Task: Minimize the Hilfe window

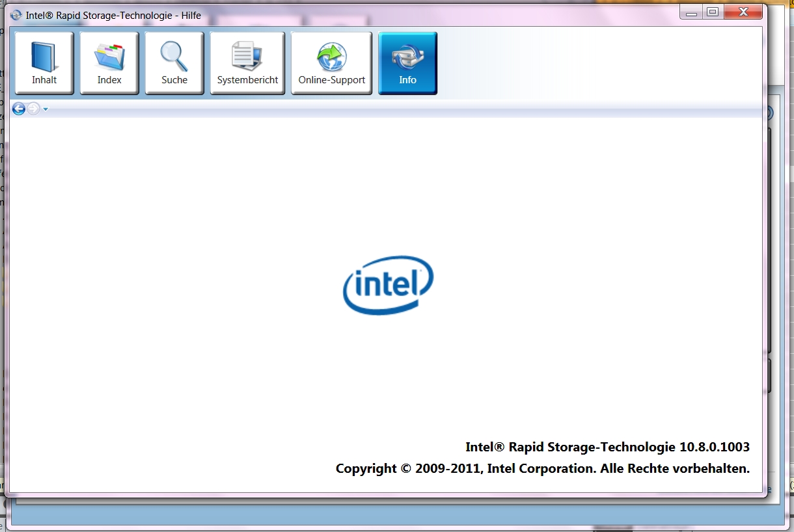Action: pos(691,12)
